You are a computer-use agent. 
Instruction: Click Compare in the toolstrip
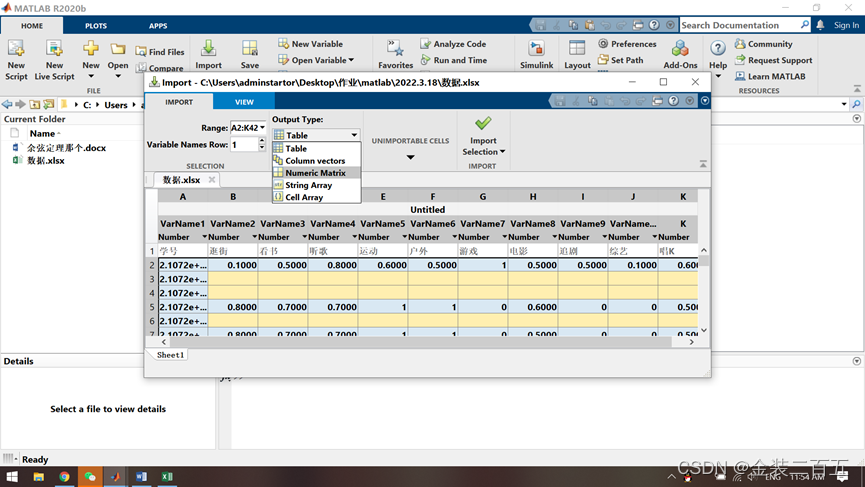160,68
